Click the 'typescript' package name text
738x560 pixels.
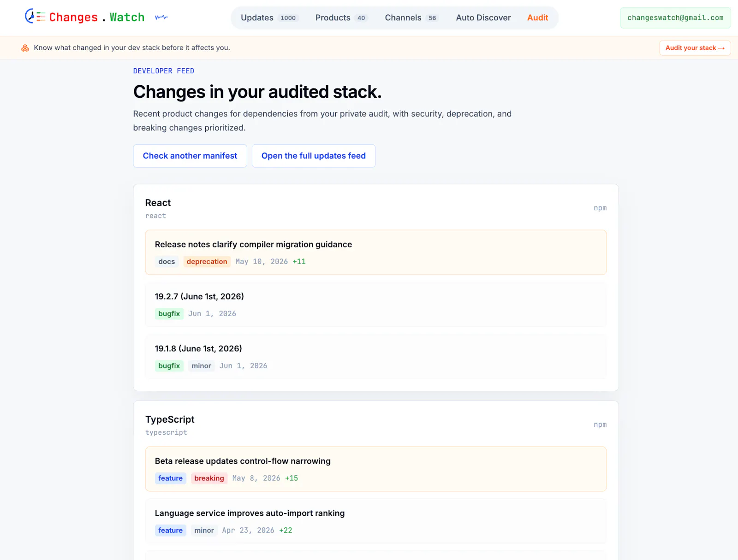166,432
